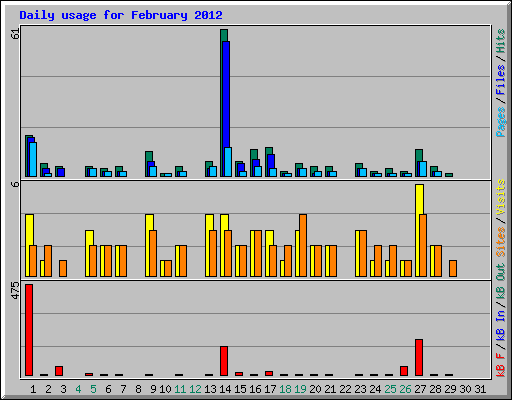Click green weekend day label "12"
This screenshot has height=400, width=512.
195,389
